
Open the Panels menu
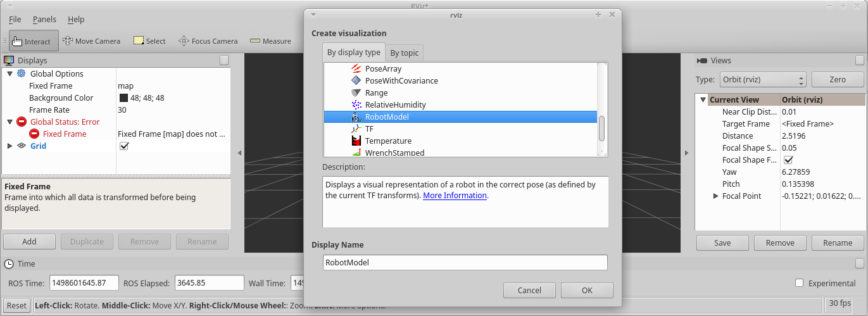44,20
